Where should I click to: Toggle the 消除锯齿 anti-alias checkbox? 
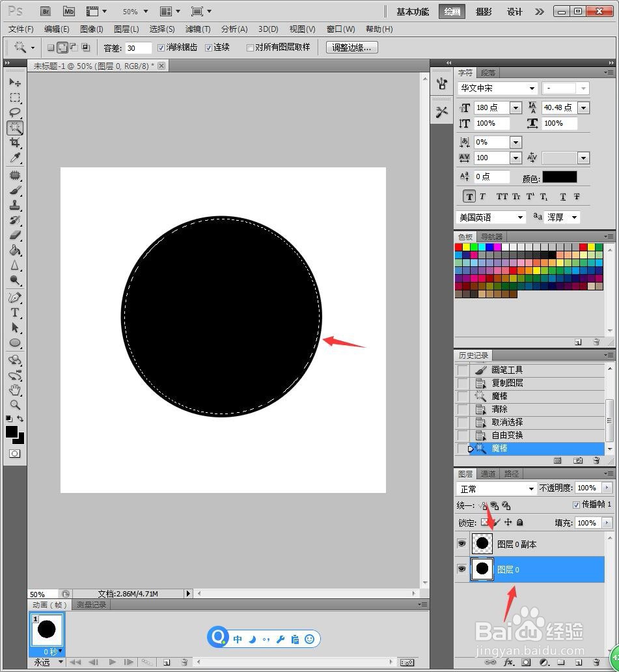coord(161,48)
